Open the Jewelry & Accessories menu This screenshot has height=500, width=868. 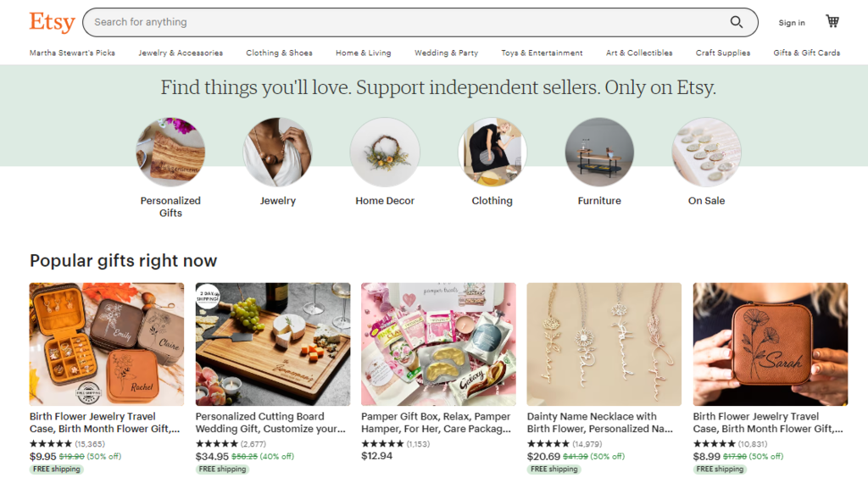click(181, 53)
